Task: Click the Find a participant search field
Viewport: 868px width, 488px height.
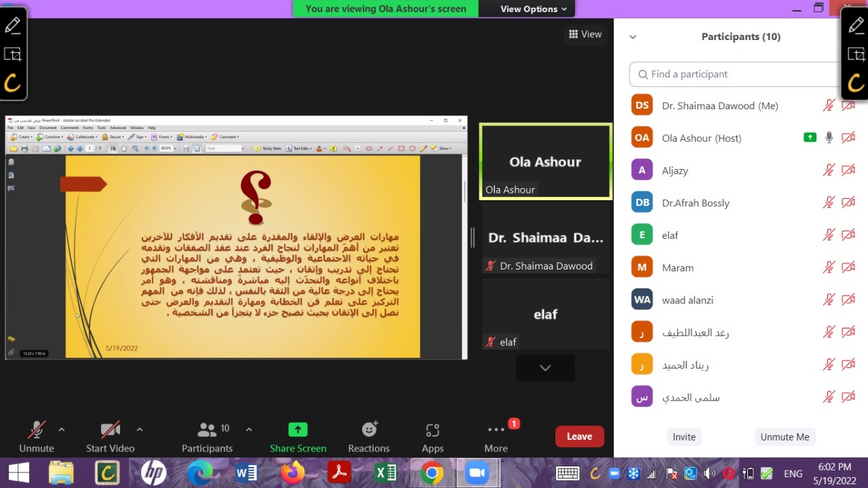Action: tap(736, 75)
